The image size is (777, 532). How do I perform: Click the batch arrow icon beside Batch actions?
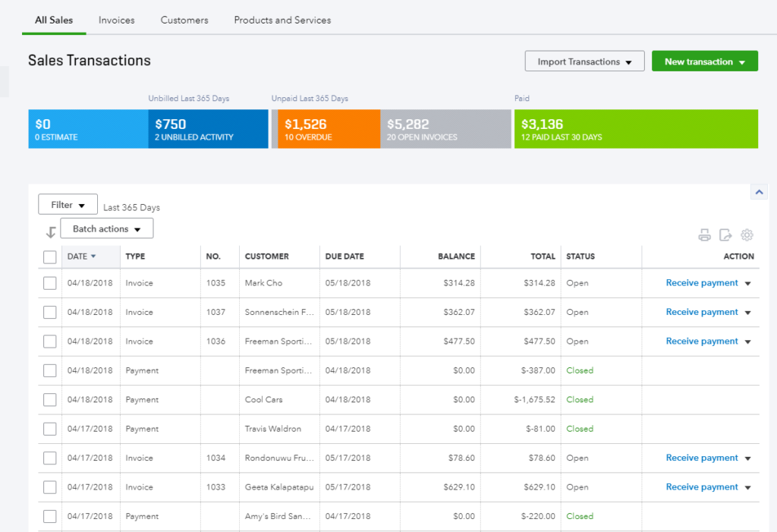point(51,232)
